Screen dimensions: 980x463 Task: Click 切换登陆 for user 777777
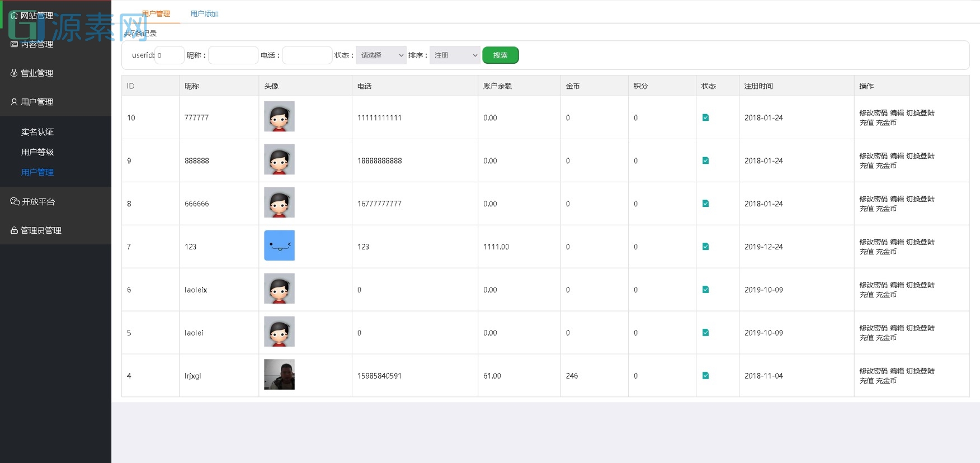[920, 113]
